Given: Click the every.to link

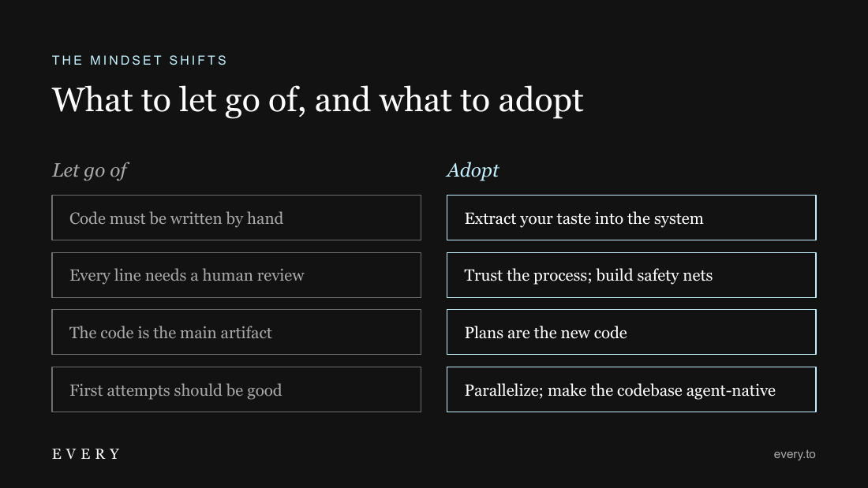Looking at the screenshot, I should point(795,454).
